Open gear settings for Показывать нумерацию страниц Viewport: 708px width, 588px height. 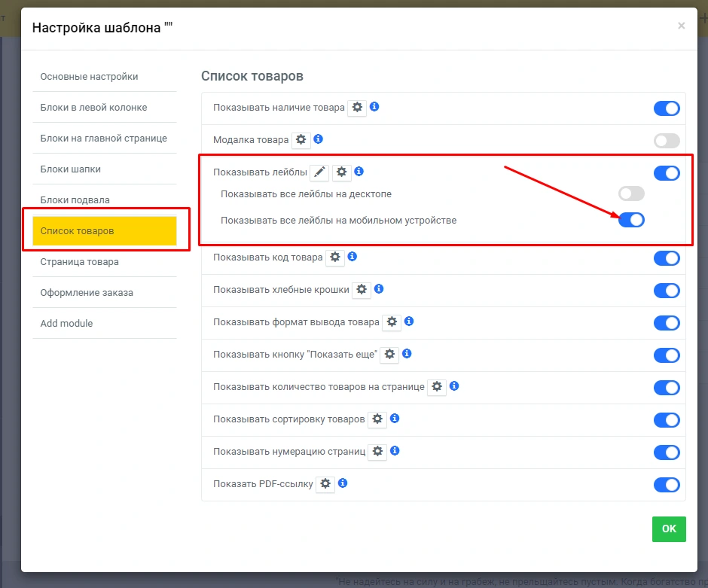point(377,452)
